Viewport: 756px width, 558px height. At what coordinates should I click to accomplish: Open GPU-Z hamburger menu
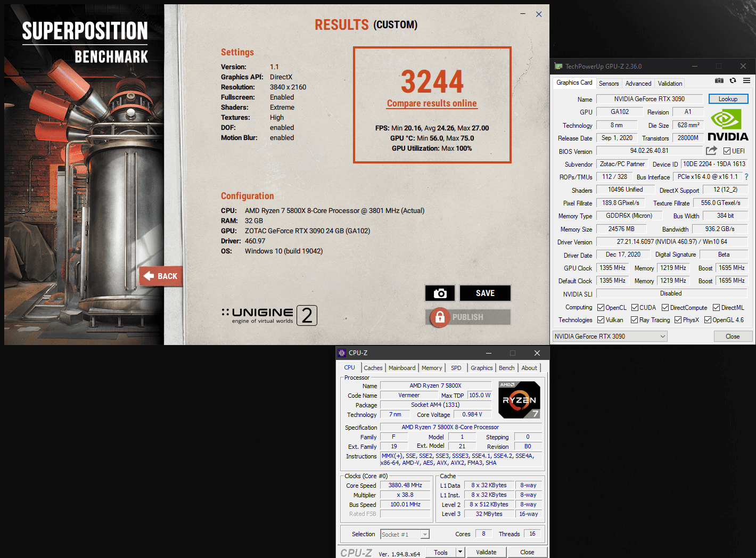click(746, 80)
